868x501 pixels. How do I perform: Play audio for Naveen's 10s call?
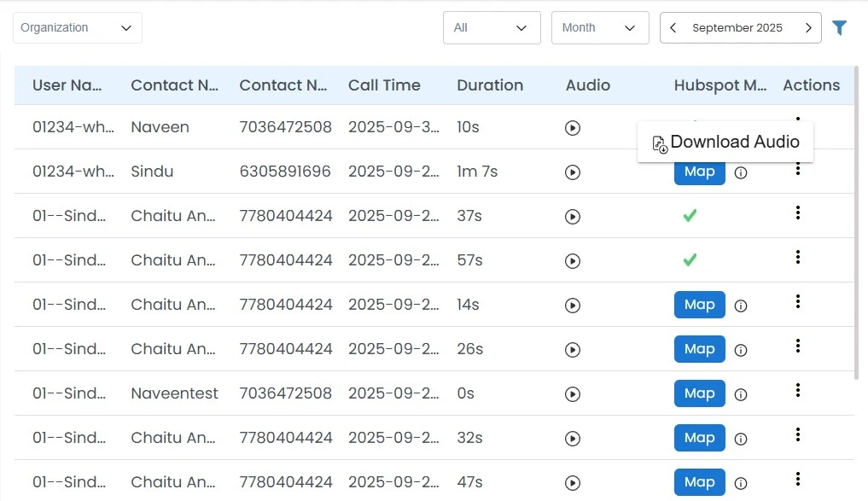tap(572, 127)
